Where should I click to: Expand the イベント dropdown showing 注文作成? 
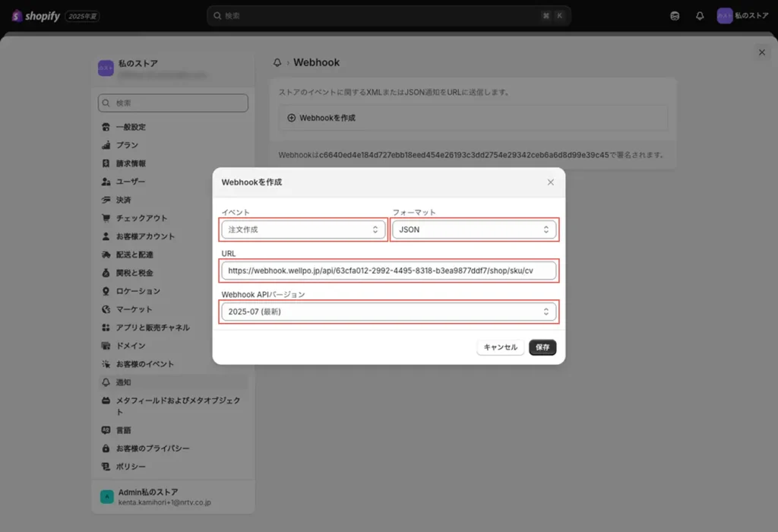click(x=302, y=229)
